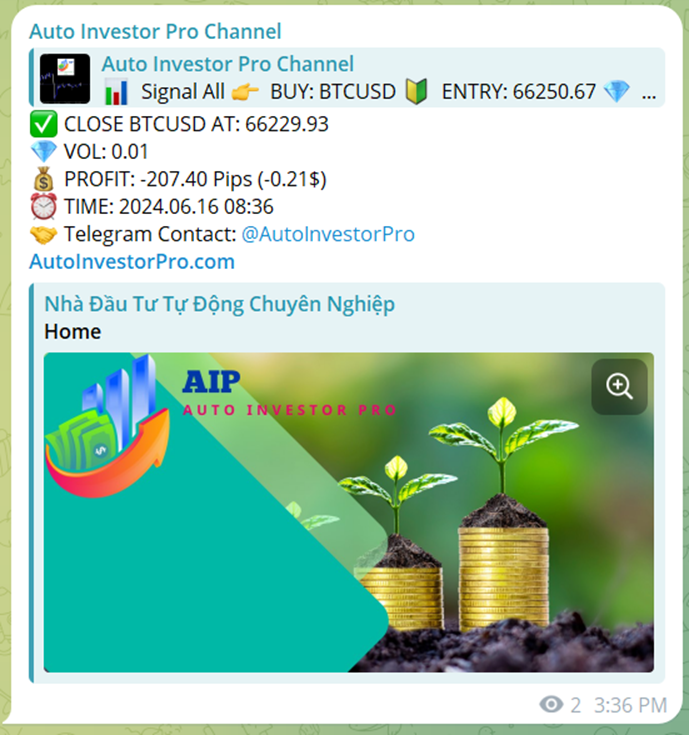
Task: Click the Auto Investor Pro Channel sender name
Action: click(155, 31)
